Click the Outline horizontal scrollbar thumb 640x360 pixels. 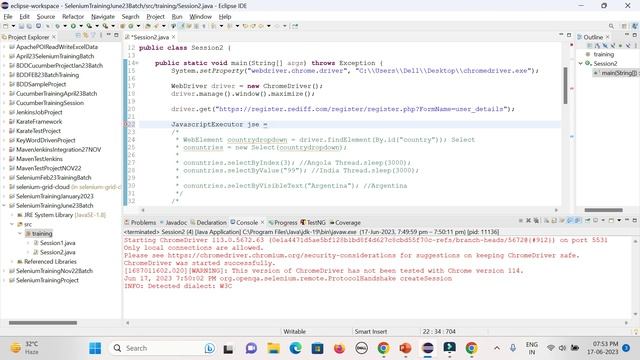pyautogui.click(x=603, y=210)
